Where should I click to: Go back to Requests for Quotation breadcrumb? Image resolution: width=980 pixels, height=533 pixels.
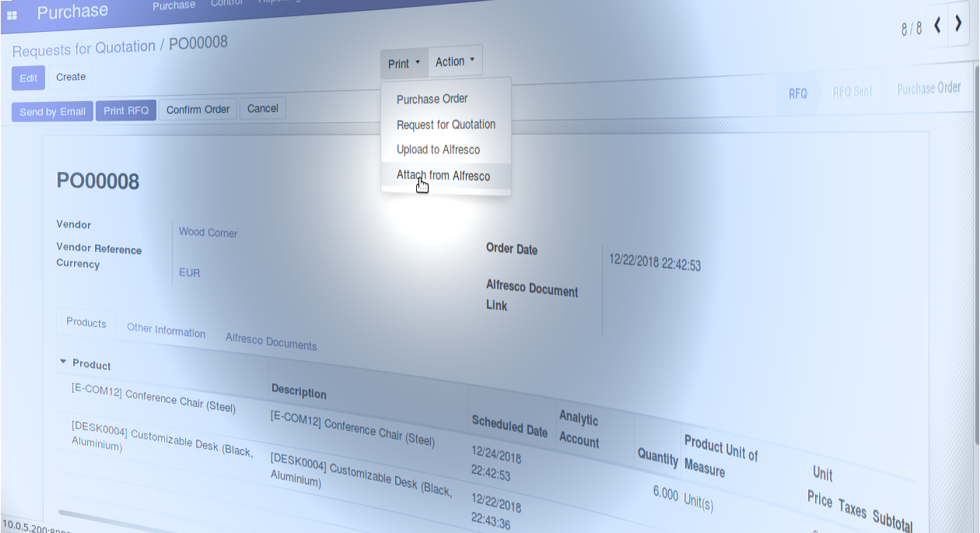[x=84, y=49]
